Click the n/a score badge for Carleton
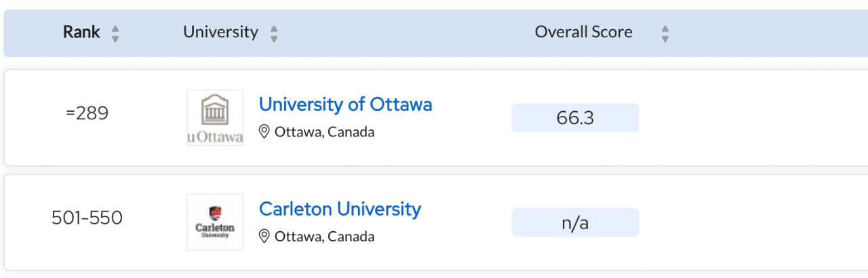The height and width of the screenshot is (278, 868). (x=575, y=222)
